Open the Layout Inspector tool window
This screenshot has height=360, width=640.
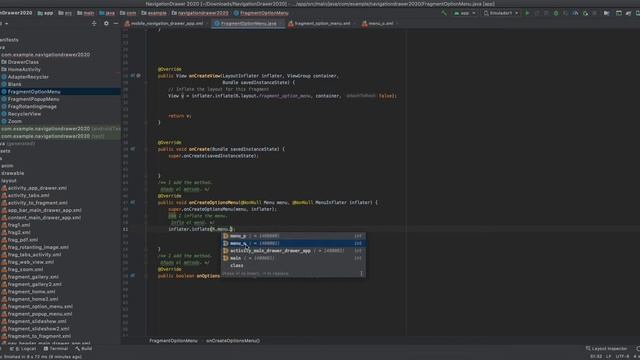[607, 349]
